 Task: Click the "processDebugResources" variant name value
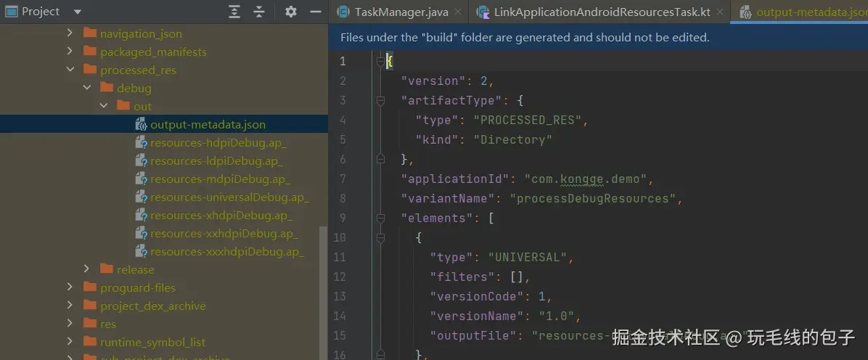[592, 198]
